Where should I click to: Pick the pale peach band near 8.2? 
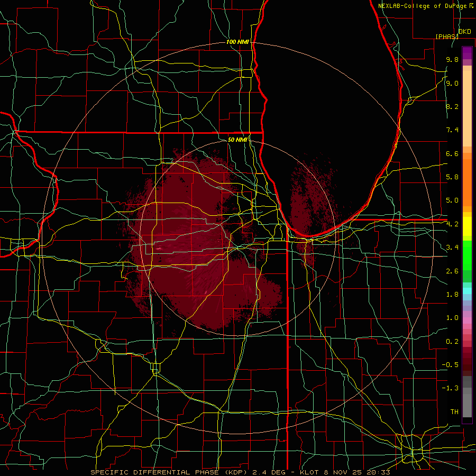467,109
